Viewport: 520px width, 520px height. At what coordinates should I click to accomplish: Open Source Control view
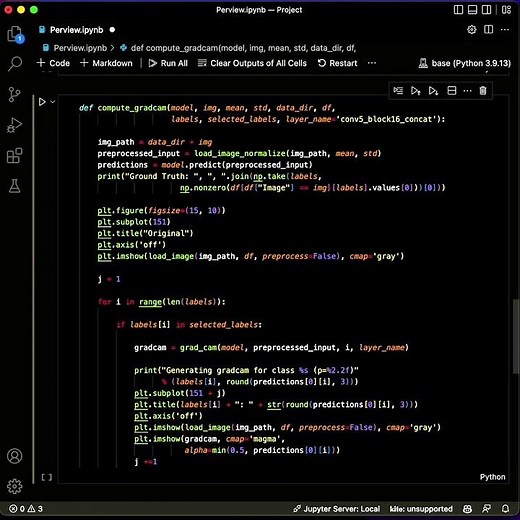[14, 94]
